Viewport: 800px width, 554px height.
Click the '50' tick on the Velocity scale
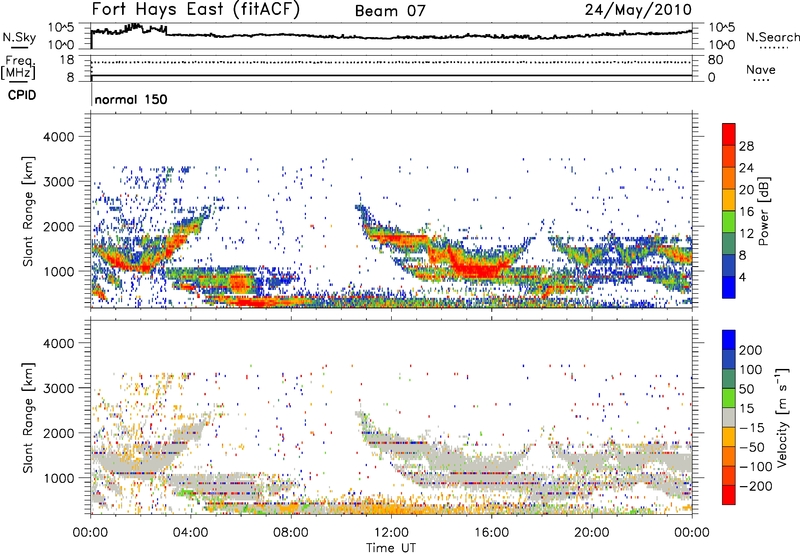pos(746,389)
